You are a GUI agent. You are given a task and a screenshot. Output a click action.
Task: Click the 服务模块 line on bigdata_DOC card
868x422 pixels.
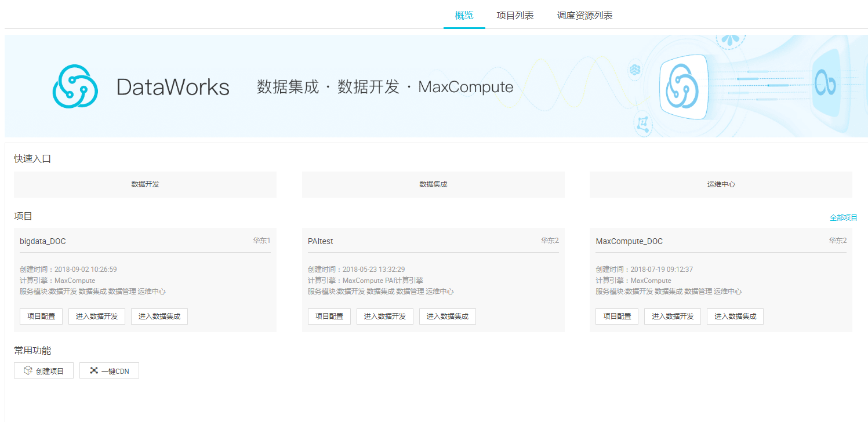93,292
